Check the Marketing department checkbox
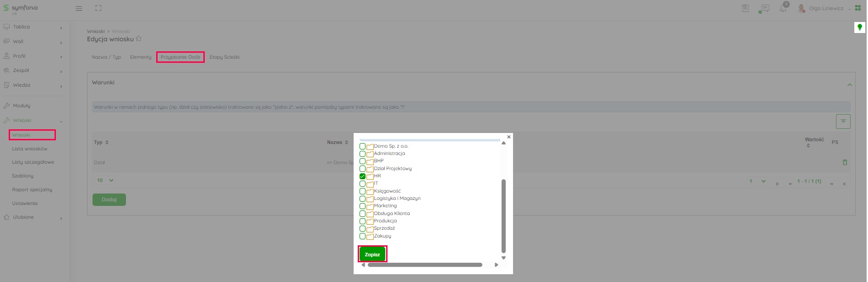This screenshot has height=282, width=868. (362, 206)
